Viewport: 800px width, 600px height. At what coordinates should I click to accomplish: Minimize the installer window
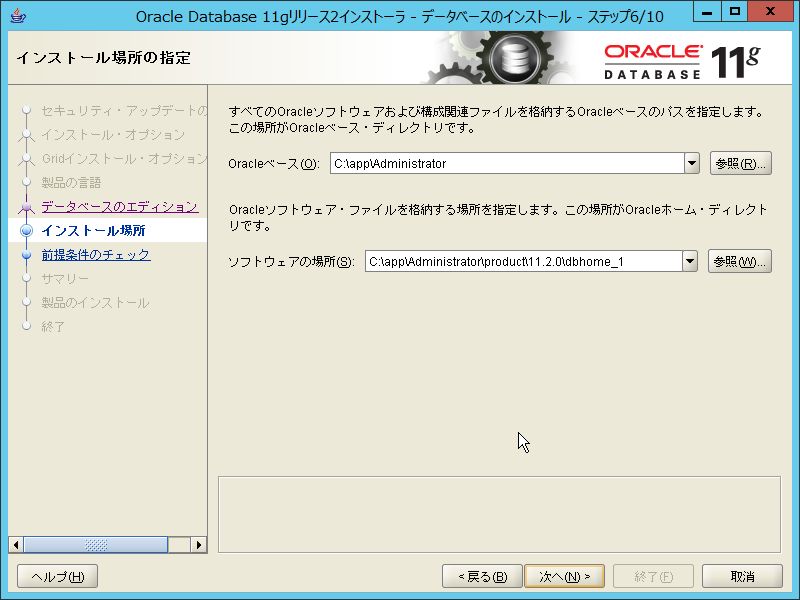[x=707, y=12]
